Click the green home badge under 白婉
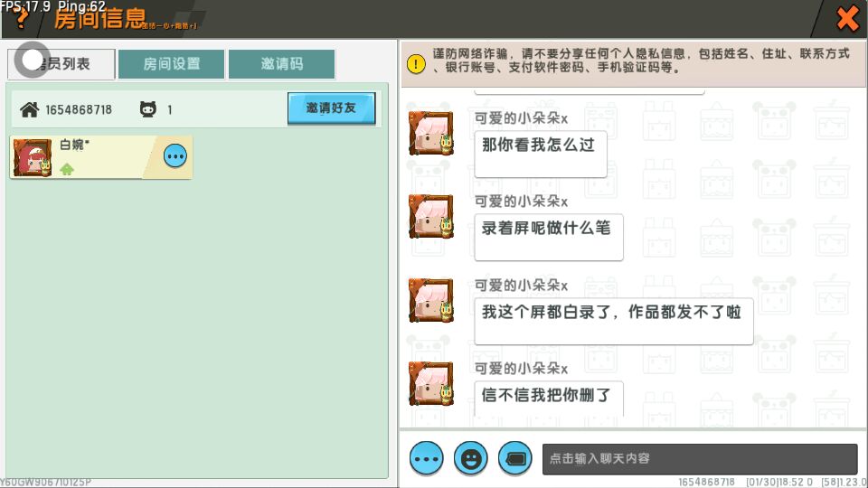The width and height of the screenshot is (868, 488). tap(67, 169)
